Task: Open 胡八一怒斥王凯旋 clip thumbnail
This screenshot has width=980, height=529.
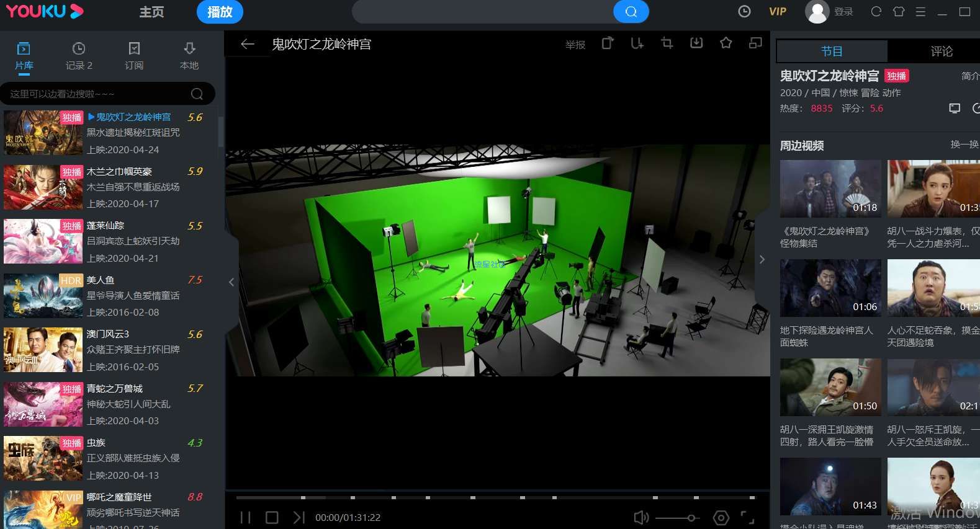Action: pyautogui.click(x=933, y=387)
